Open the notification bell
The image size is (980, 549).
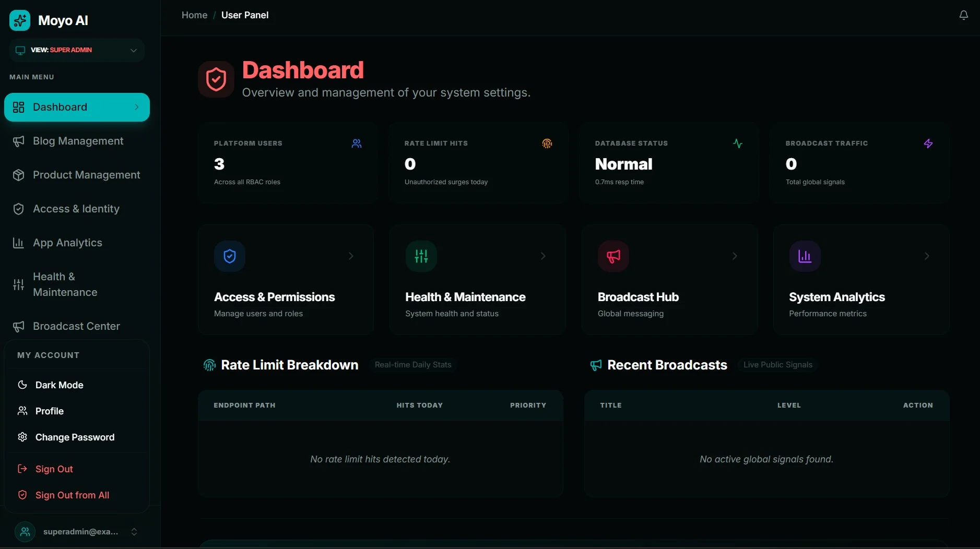[963, 15]
